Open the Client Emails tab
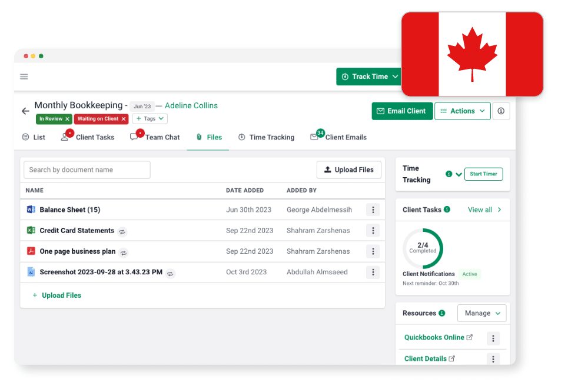The image size is (568, 392). click(x=338, y=137)
